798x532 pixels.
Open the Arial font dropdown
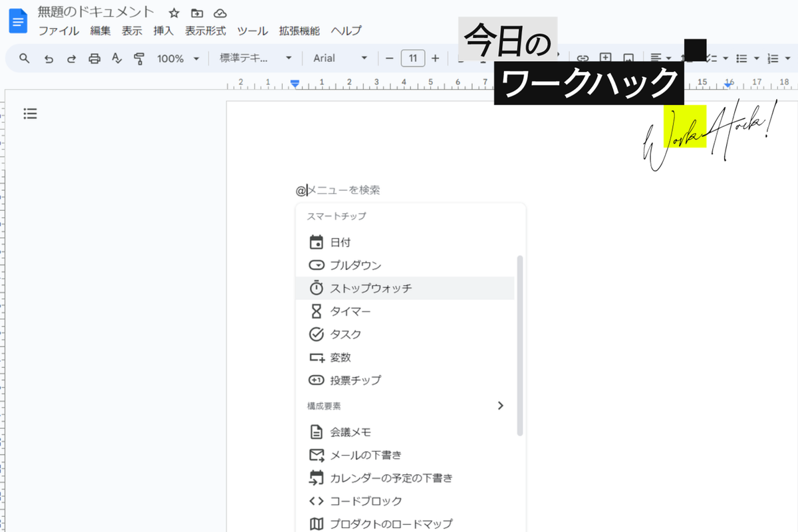pos(340,59)
